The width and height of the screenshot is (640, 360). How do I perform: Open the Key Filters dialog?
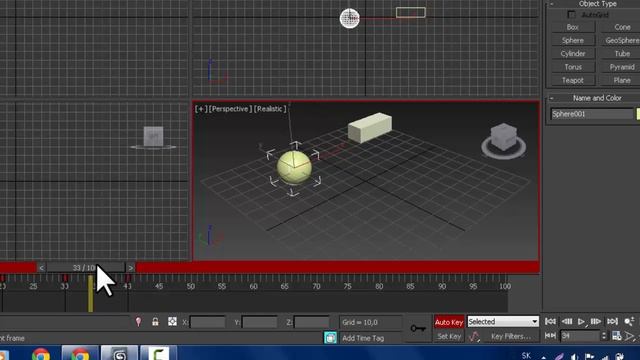click(511, 336)
